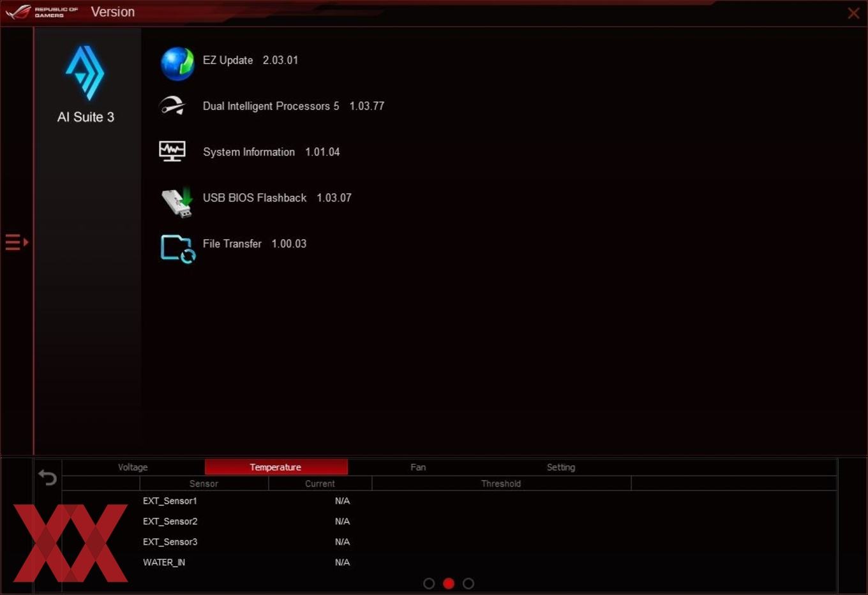Click the File Transfer folder icon
The width and height of the screenshot is (868, 595).
(x=178, y=249)
